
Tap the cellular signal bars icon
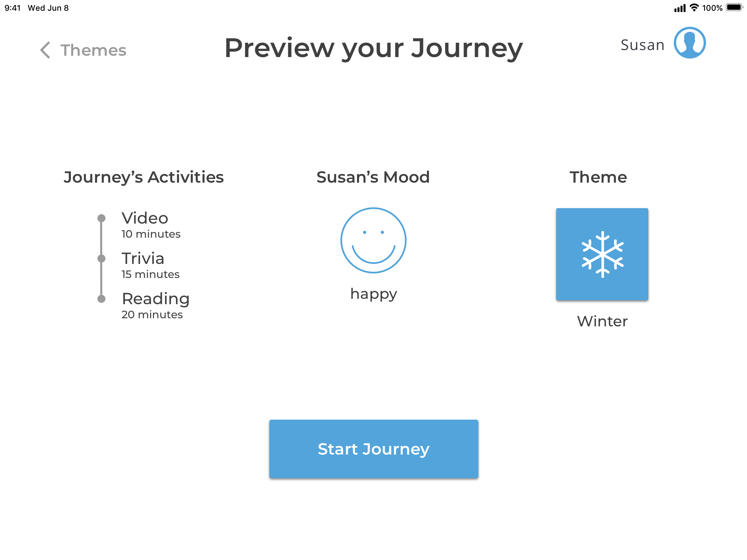[x=679, y=8]
